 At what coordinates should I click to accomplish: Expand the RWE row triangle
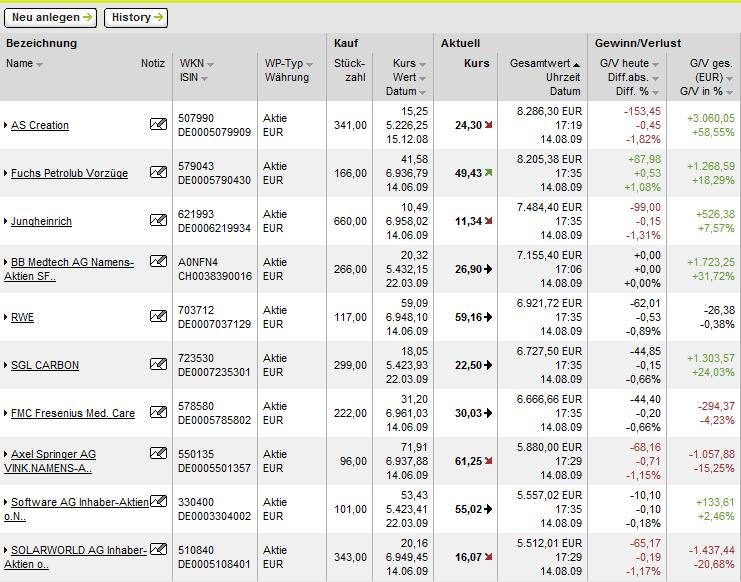pos(6,317)
